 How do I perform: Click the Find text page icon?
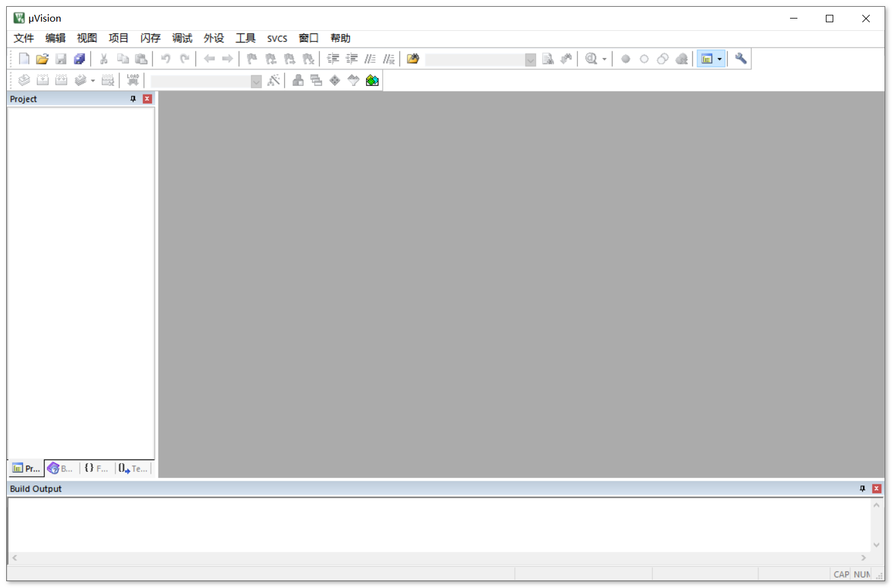click(548, 59)
